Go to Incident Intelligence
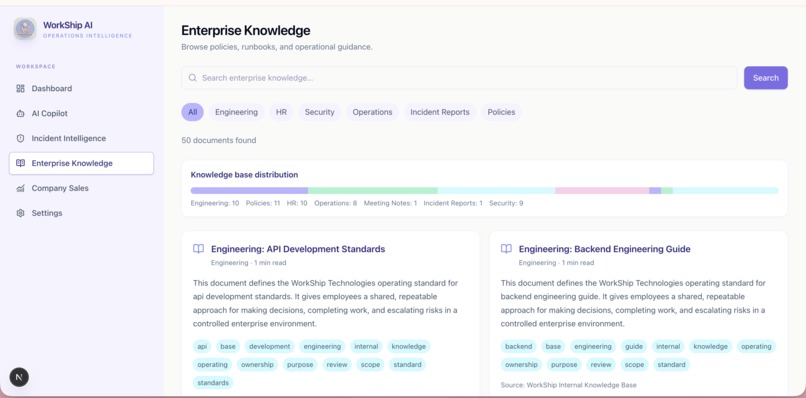Viewport: 806px width, 398px height. tap(81, 138)
